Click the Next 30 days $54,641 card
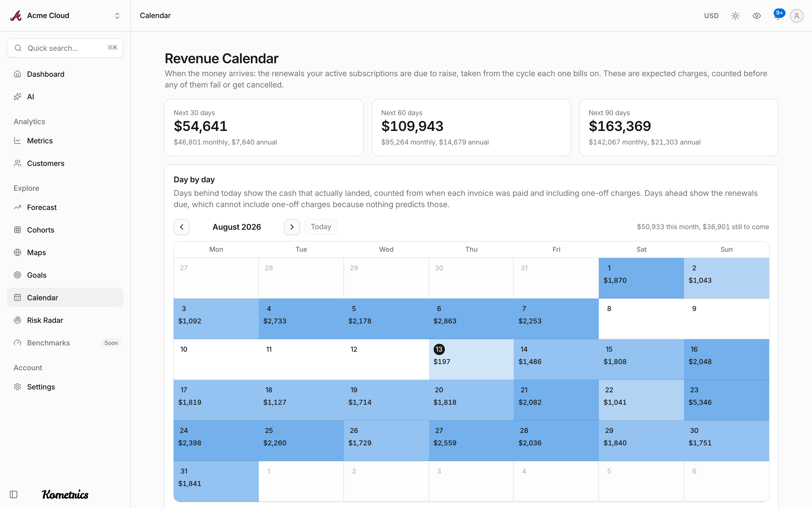Screen dimensions: 812x508 click(x=264, y=127)
